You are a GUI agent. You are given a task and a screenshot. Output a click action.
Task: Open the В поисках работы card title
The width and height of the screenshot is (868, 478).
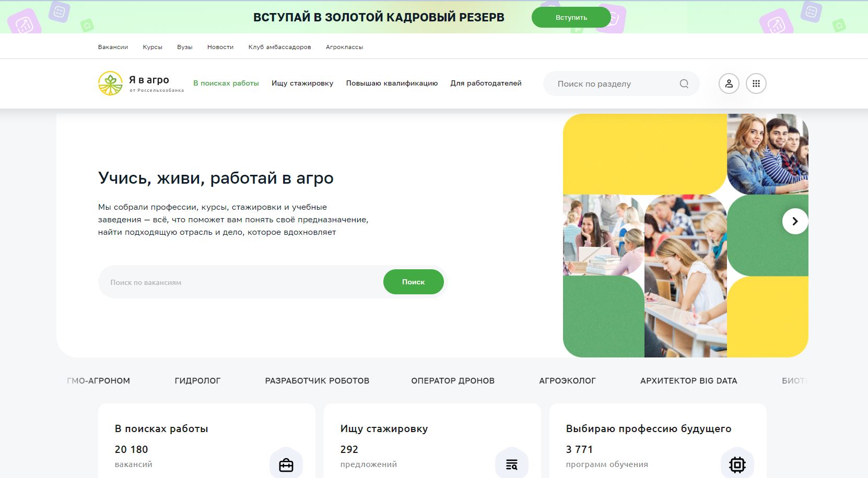(161, 429)
